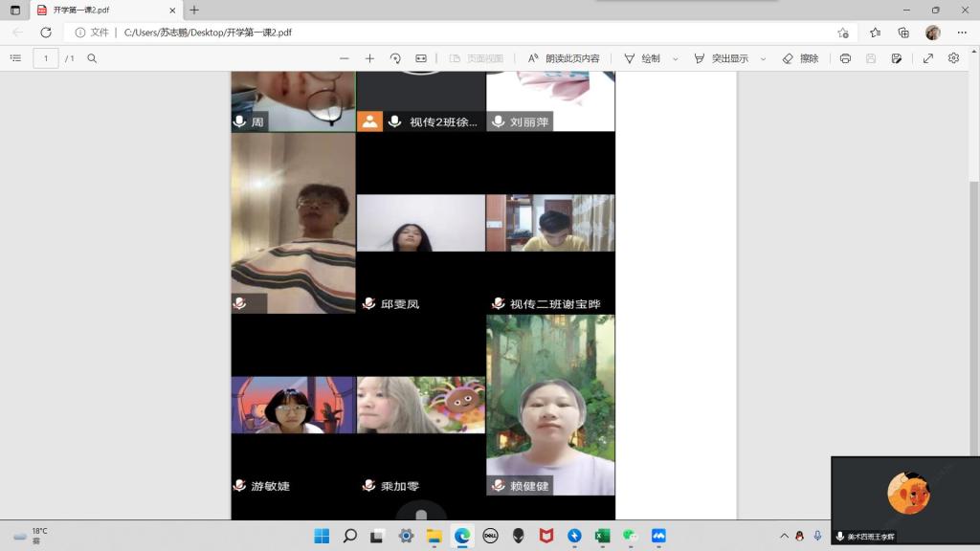Toggle fit to page width
Screen dimensions: 980x551
click(x=421, y=58)
